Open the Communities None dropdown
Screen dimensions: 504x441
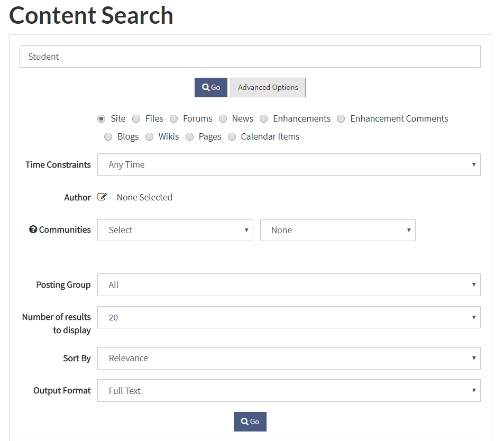click(337, 230)
